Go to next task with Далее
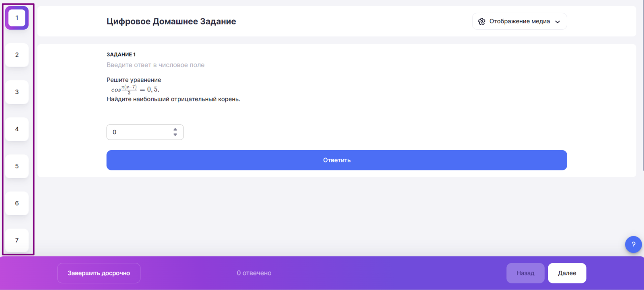This screenshot has width=644, height=290. click(567, 273)
